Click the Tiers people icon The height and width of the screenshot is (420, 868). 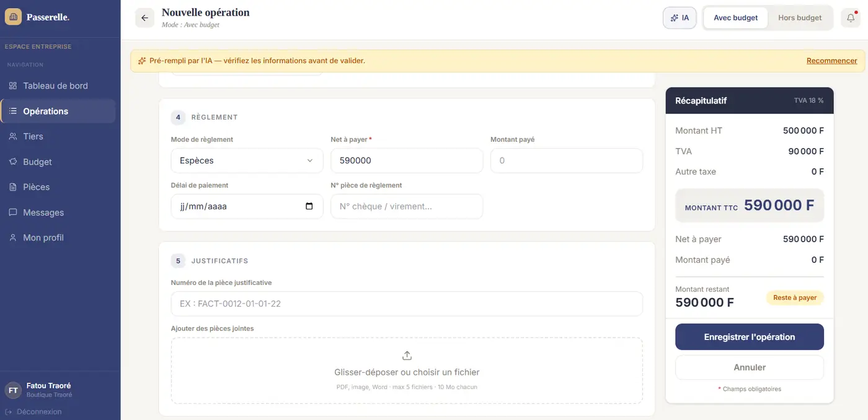tap(13, 136)
